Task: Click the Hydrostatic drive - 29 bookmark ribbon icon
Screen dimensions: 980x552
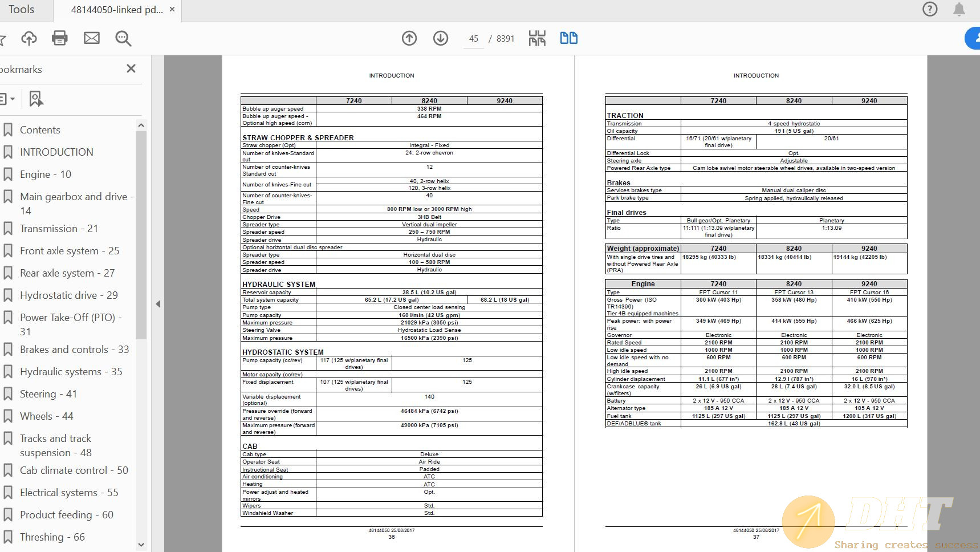Action: (8, 295)
